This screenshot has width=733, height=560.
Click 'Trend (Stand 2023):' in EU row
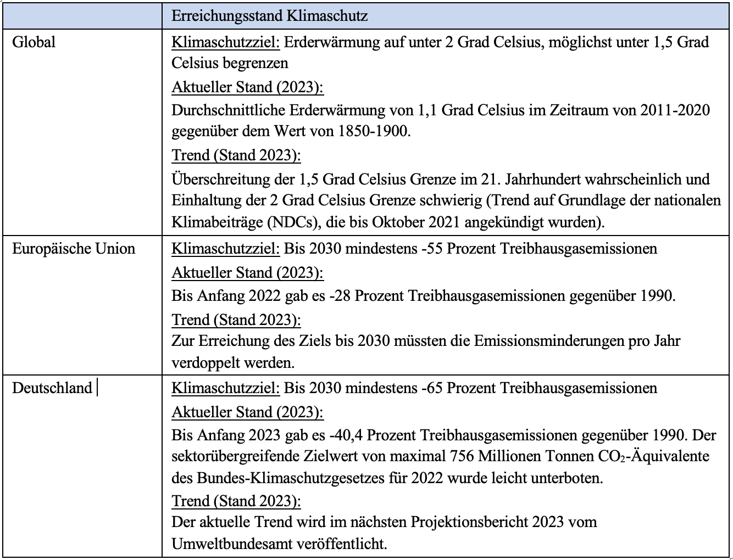[x=236, y=320]
